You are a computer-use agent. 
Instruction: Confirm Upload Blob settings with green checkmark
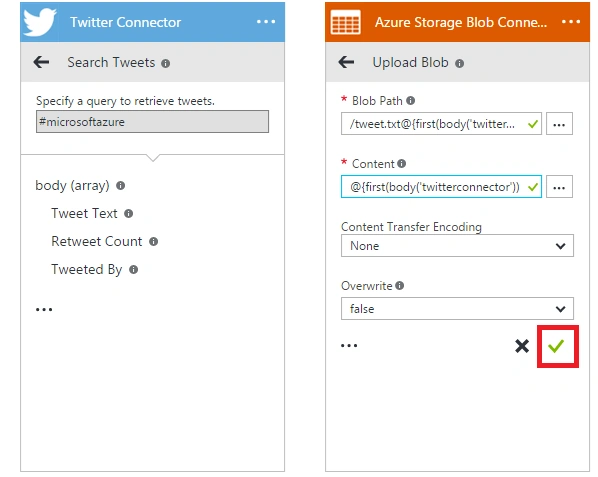558,346
